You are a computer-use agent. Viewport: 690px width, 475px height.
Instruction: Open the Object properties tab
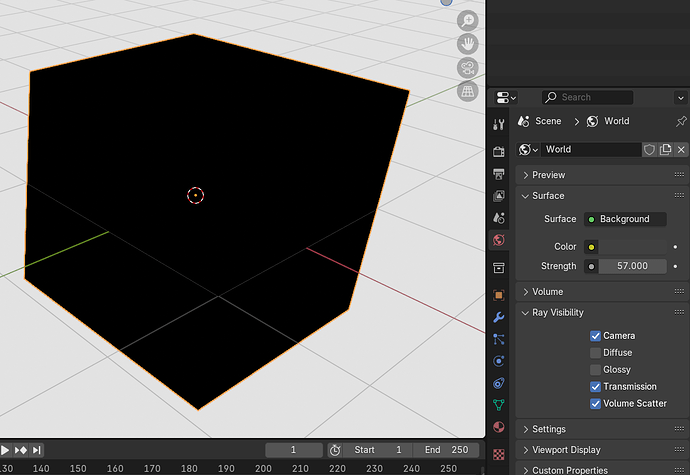click(499, 295)
